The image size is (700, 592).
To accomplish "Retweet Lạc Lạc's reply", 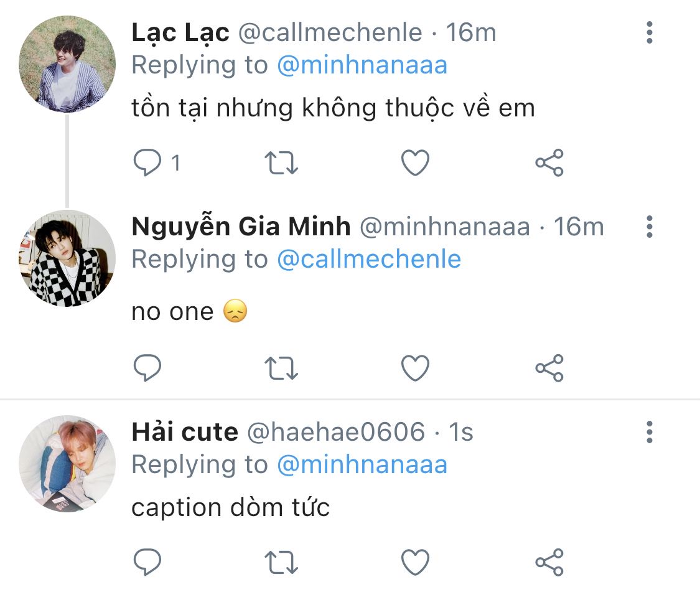I will point(282,163).
